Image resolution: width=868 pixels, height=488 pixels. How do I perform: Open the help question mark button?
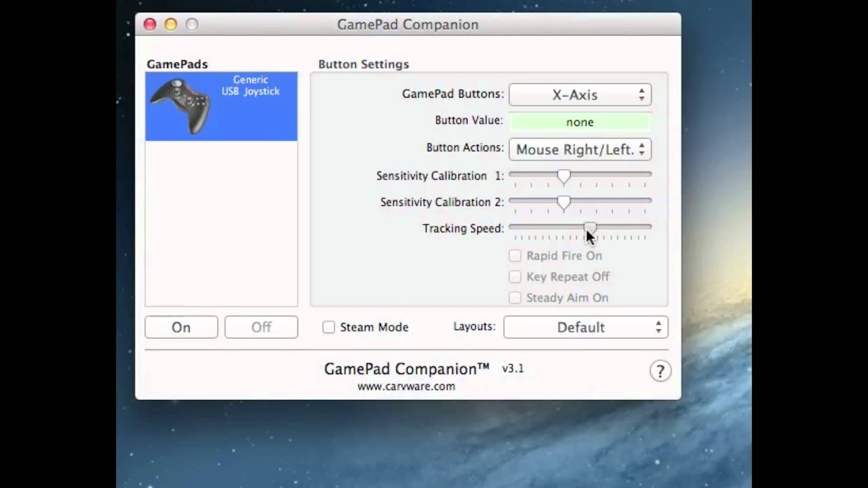[660, 371]
